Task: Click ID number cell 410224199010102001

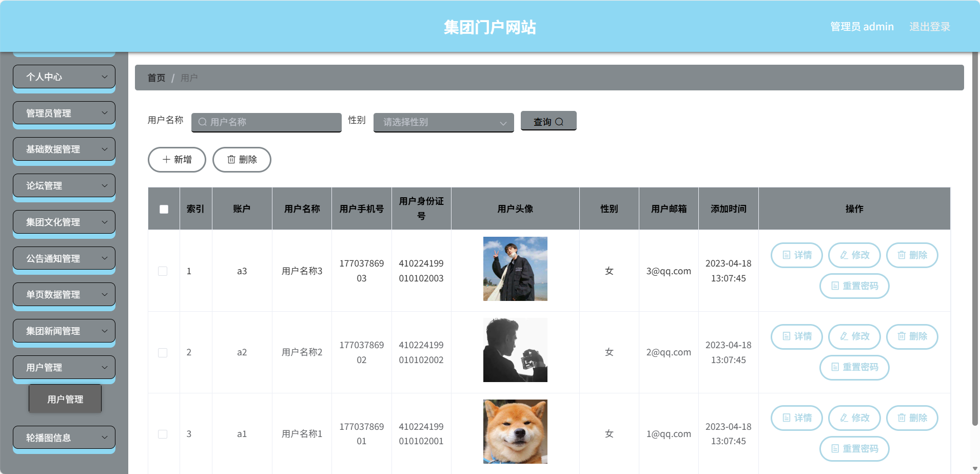Action: click(421, 434)
